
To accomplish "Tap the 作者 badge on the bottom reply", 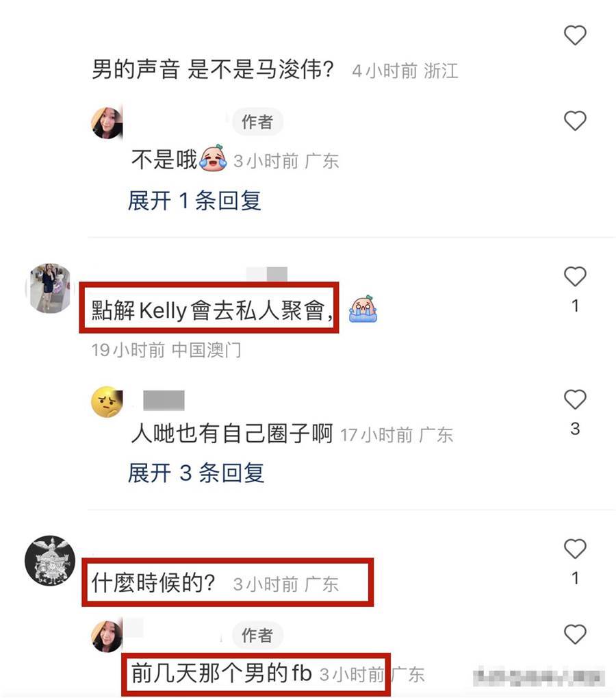I will point(257,635).
